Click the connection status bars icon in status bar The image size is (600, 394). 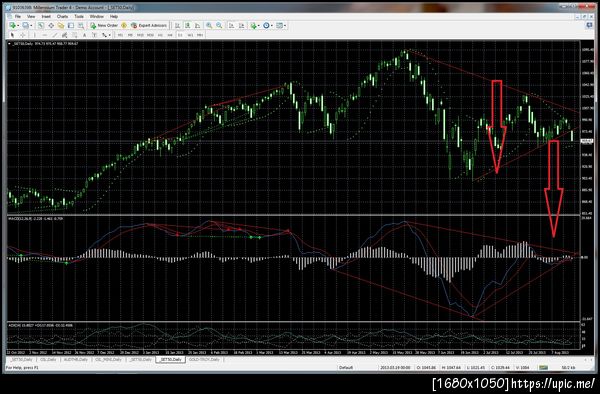543,368
